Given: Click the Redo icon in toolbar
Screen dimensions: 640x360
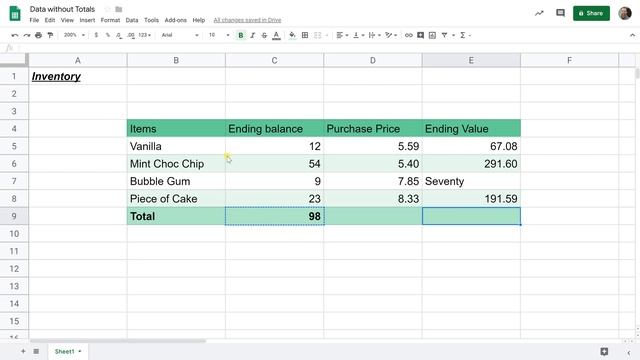Looking at the screenshot, I should tap(27, 35).
